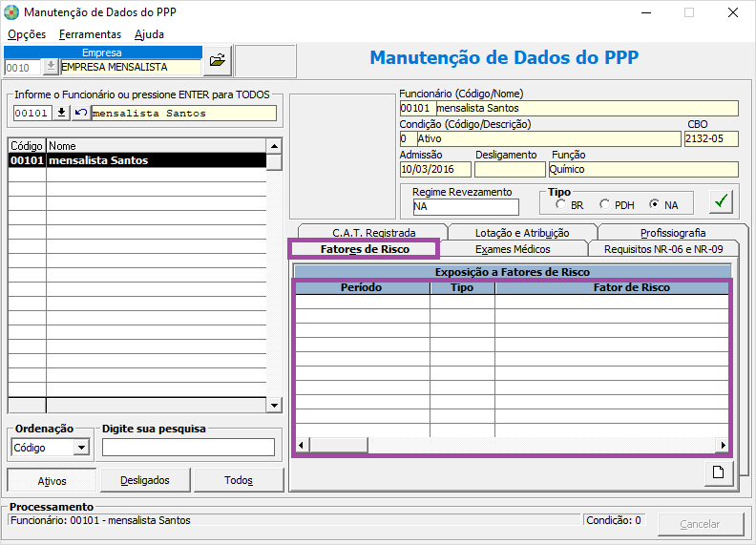Select the BR tipo radio button

(x=560, y=204)
